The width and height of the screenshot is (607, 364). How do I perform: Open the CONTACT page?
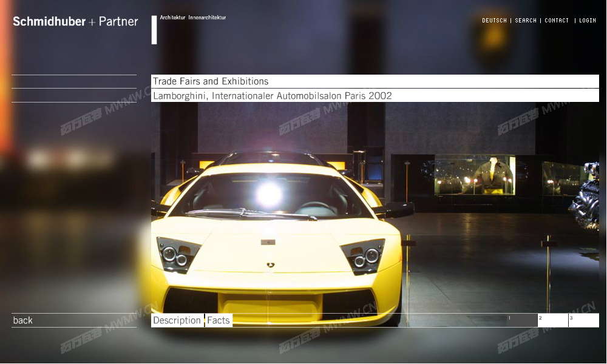557,21
